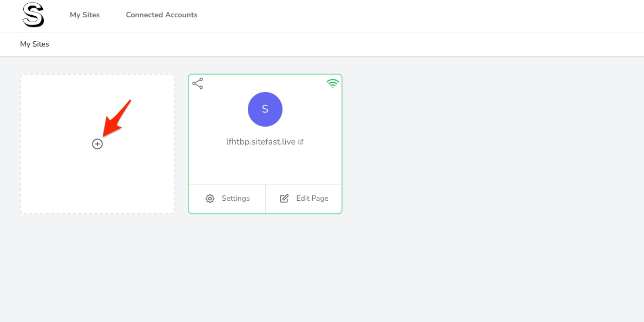Open the site Settings button

[227, 199]
